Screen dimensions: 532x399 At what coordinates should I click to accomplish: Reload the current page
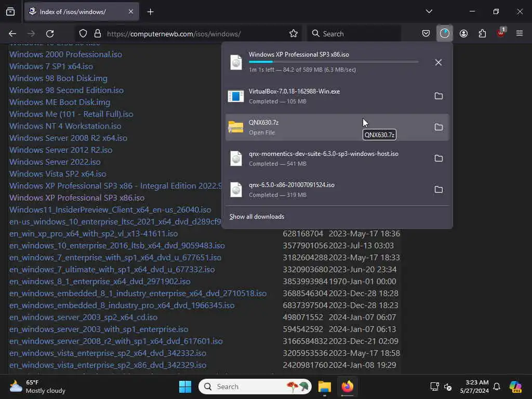click(50, 34)
